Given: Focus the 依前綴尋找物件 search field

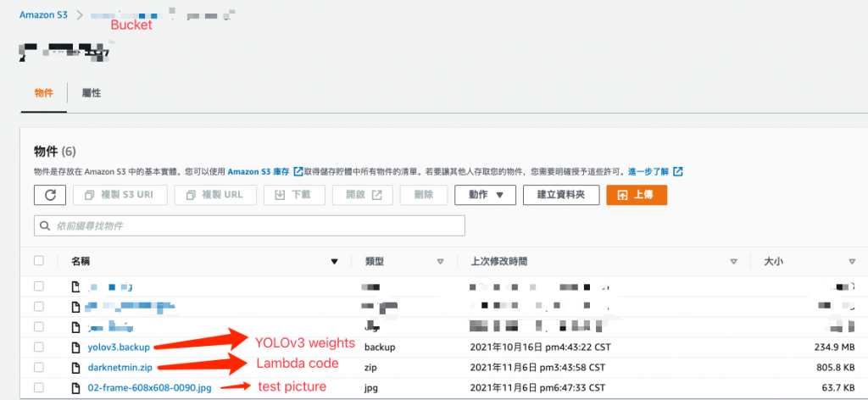Looking at the screenshot, I should pyautogui.click(x=250, y=225).
